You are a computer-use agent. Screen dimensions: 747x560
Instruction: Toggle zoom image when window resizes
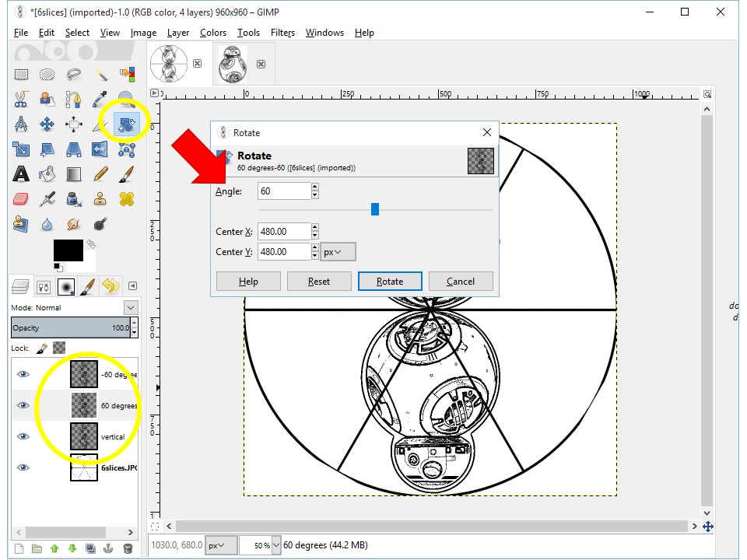(707, 94)
